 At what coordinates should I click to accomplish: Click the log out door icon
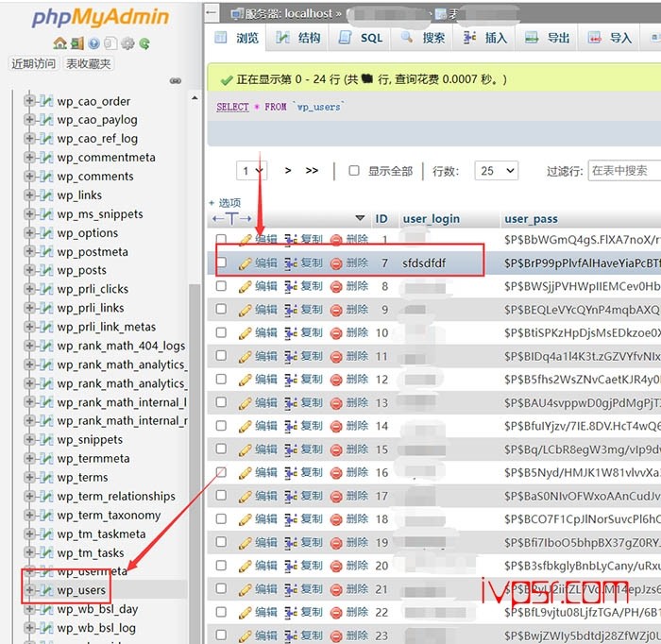click(x=77, y=43)
